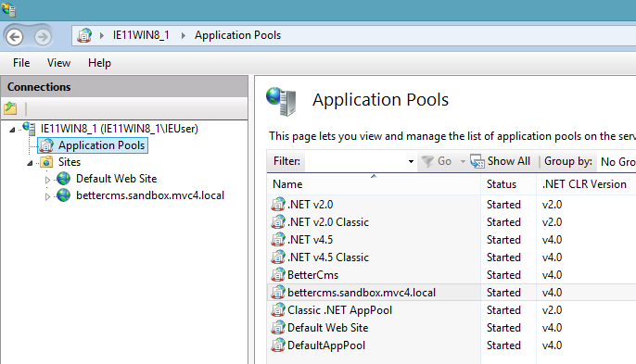This screenshot has height=364, width=636.
Task: Click the breadcrumb arrow after IE11WIN8_1
Action: point(184,36)
